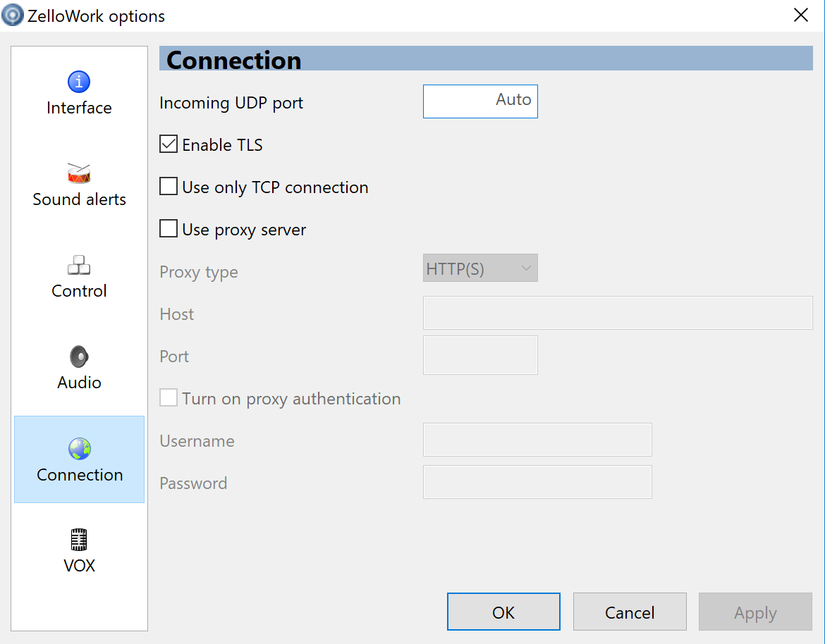825x644 pixels.
Task: Select the Audio speaker icon
Action: coord(79,357)
